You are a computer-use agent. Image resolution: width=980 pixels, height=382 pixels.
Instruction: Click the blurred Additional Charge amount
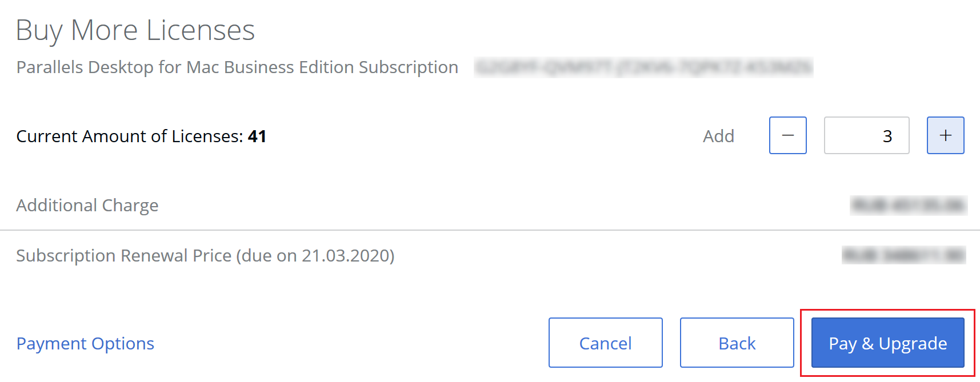[x=908, y=205]
